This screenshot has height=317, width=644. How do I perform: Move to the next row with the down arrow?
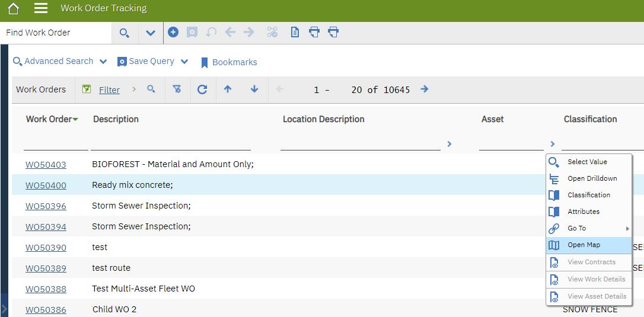click(254, 89)
